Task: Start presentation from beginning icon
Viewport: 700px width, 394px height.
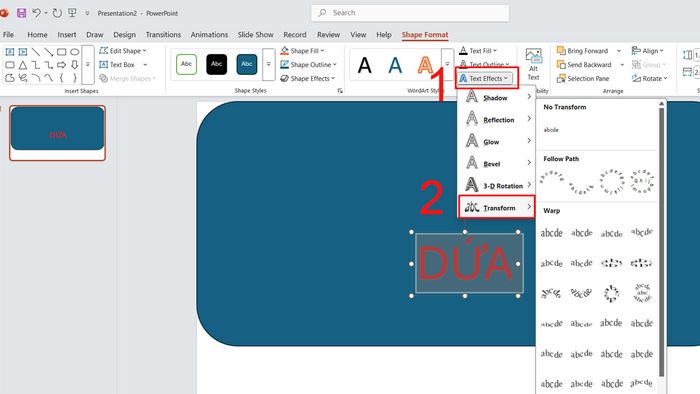Action: [72, 13]
